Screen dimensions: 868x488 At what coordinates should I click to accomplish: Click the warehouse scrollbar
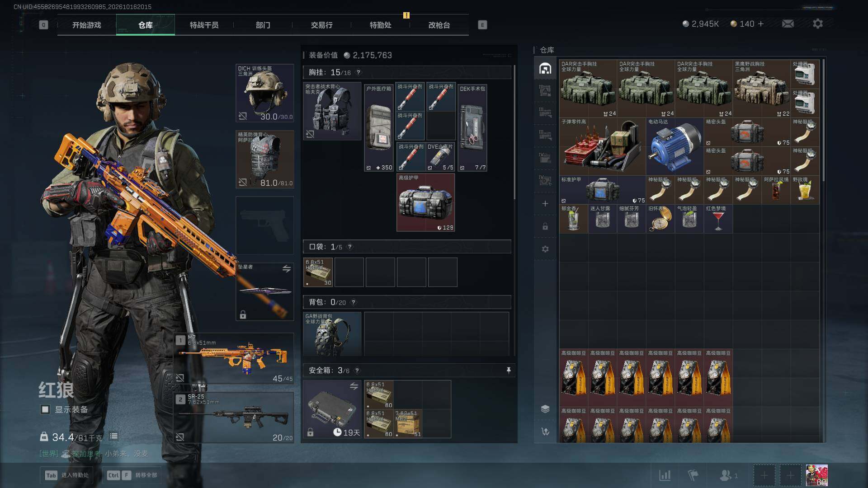click(x=824, y=121)
